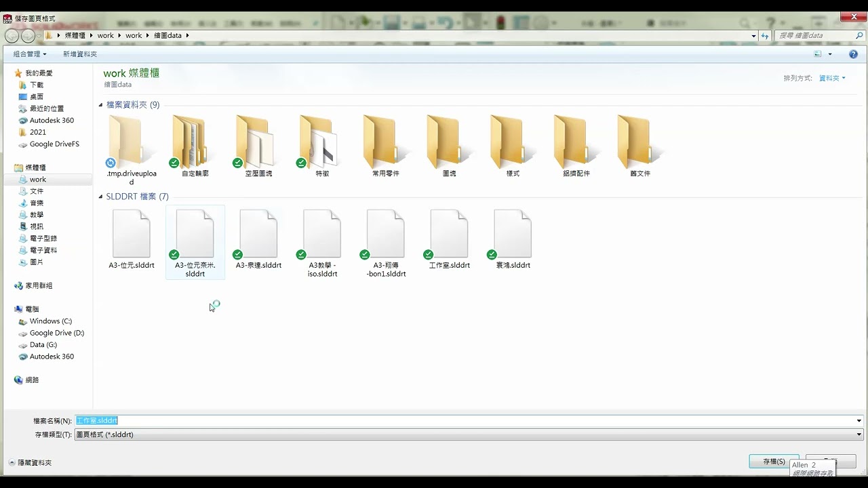Image resolution: width=868 pixels, height=488 pixels.
Task: Click the Back navigation arrow
Action: (12, 36)
